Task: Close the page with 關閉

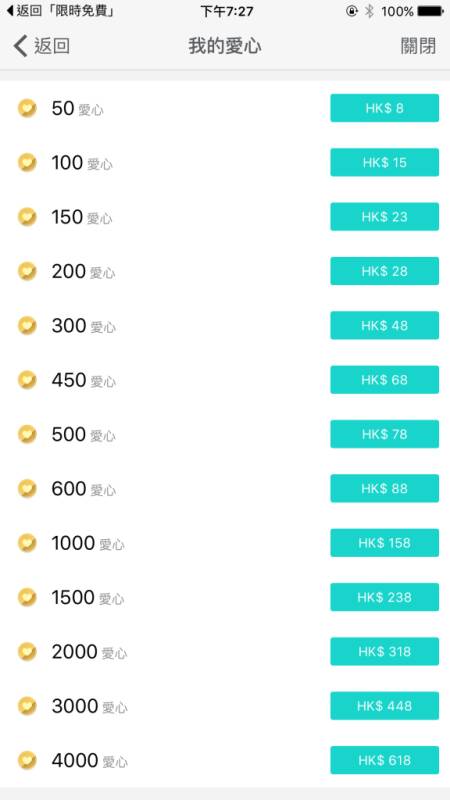Action: tap(418, 46)
